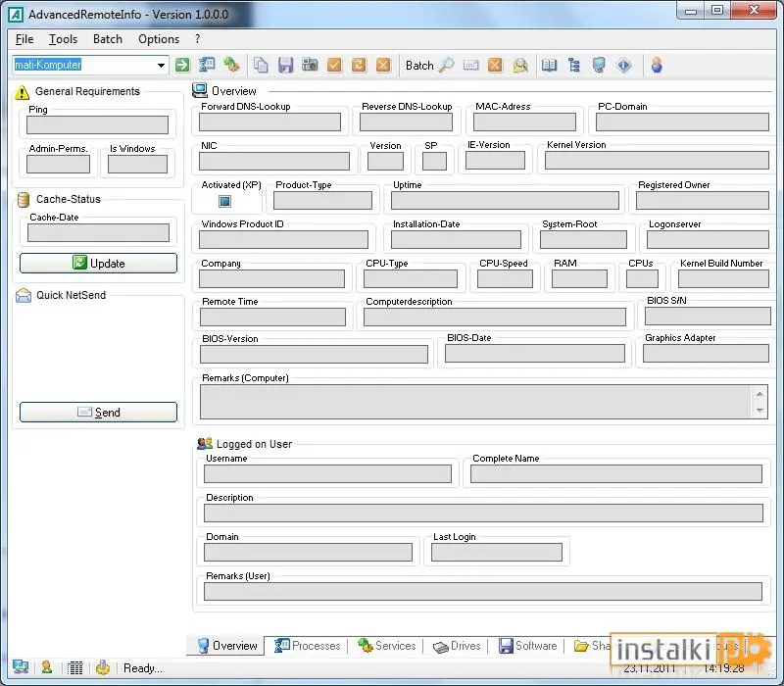Click the copy documents toolbar icon
The height and width of the screenshot is (686, 784).
pos(261,65)
